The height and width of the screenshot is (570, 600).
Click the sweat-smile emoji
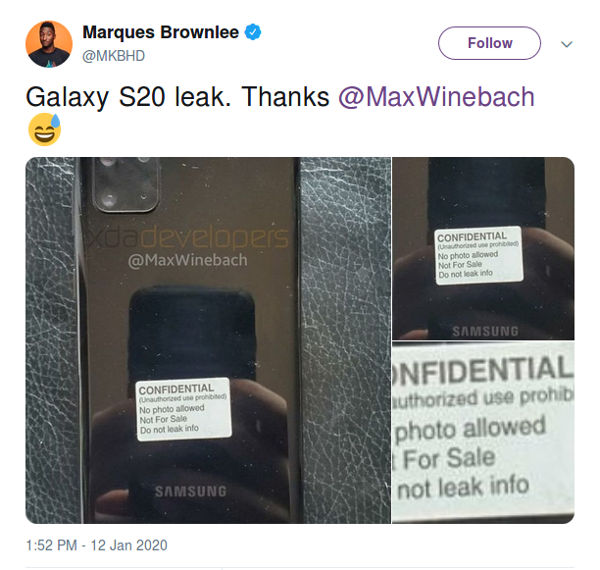44,129
